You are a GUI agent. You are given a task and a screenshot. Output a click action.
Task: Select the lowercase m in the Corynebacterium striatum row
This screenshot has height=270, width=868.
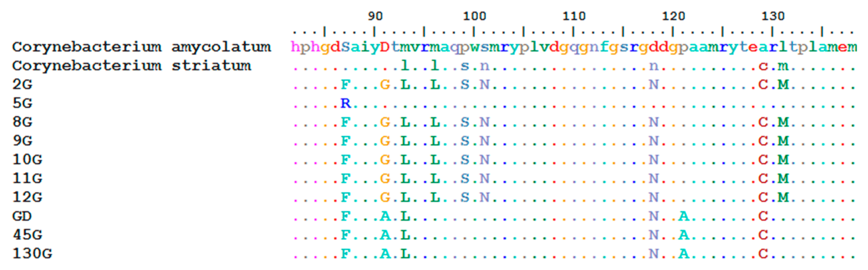pyautogui.click(x=783, y=67)
